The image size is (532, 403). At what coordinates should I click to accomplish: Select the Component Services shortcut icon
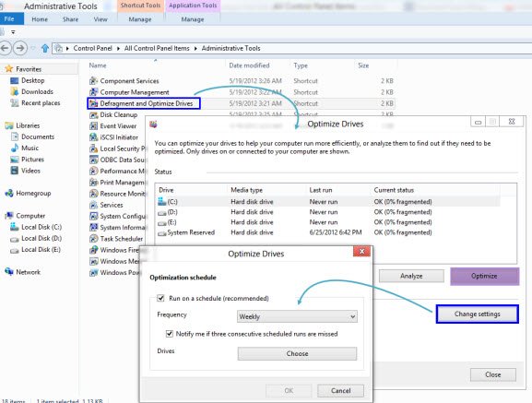point(94,81)
